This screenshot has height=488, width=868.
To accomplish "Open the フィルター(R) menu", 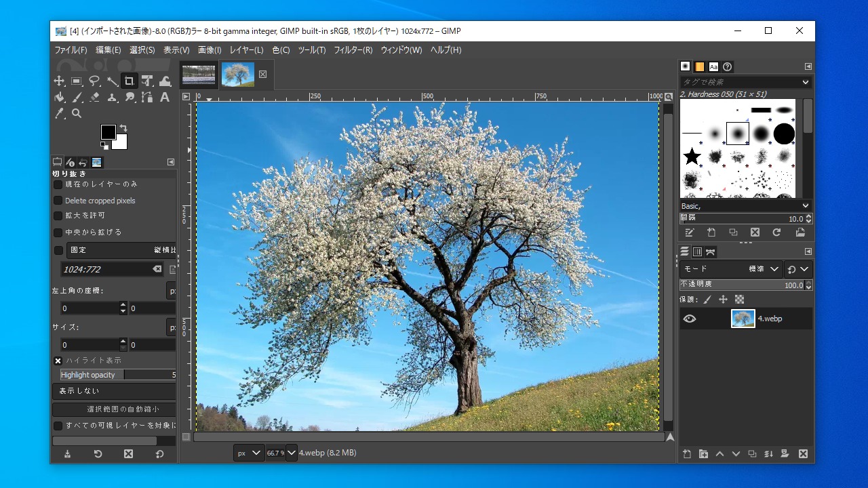I will tap(353, 50).
